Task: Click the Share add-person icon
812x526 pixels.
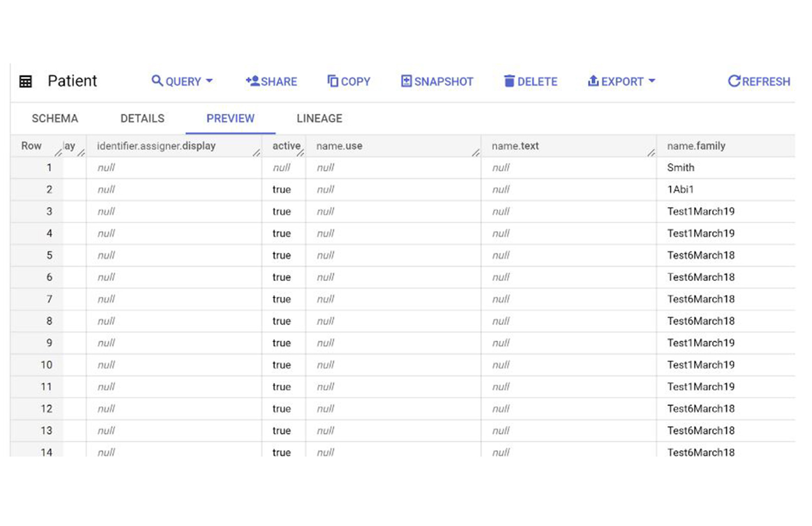Action: tap(252, 81)
